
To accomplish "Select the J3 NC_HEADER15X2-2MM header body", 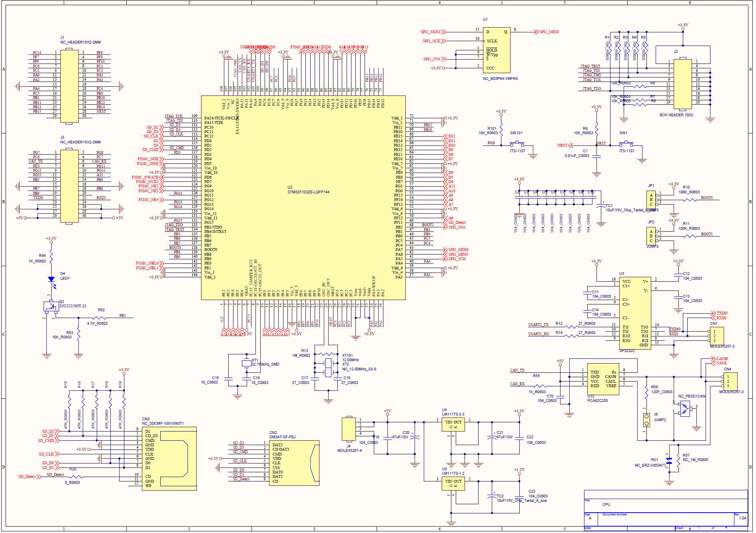I will tap(69, 186).
